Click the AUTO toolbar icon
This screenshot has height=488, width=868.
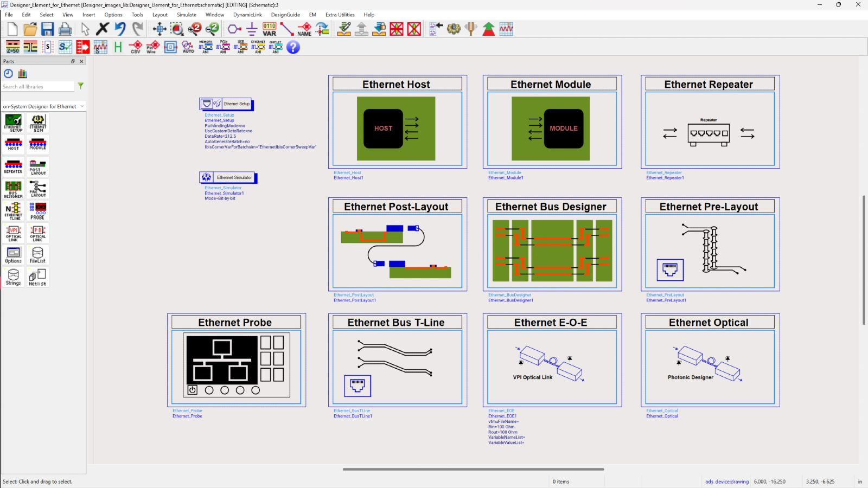(x=188, y=47)
